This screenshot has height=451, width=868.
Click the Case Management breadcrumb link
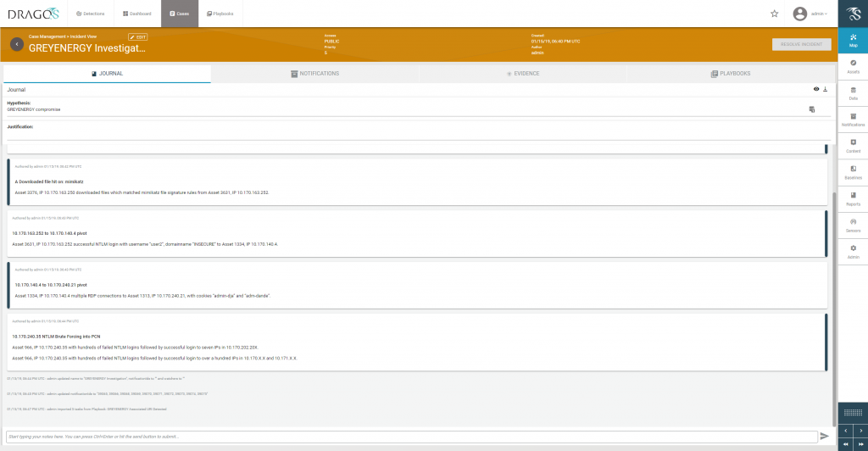coord(47,36)
